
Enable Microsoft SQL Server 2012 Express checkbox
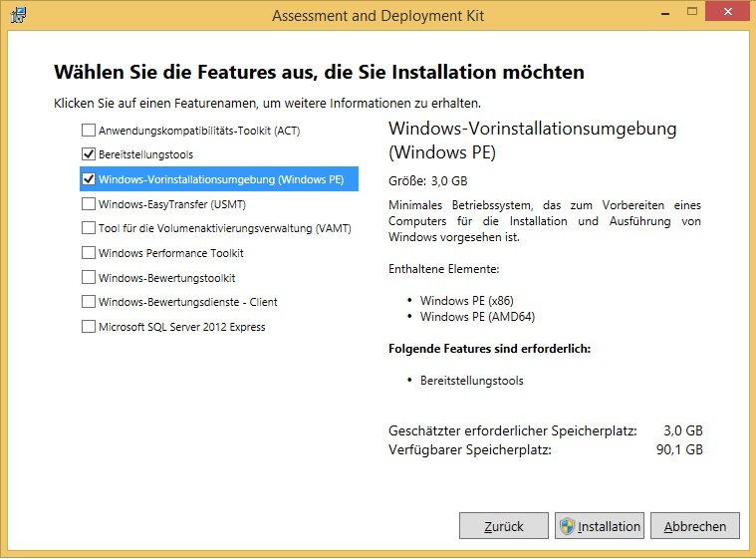click(x=89, y=327)
